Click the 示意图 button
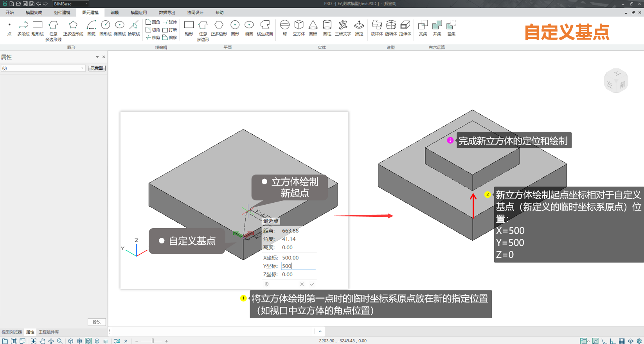 coord(97,68)
